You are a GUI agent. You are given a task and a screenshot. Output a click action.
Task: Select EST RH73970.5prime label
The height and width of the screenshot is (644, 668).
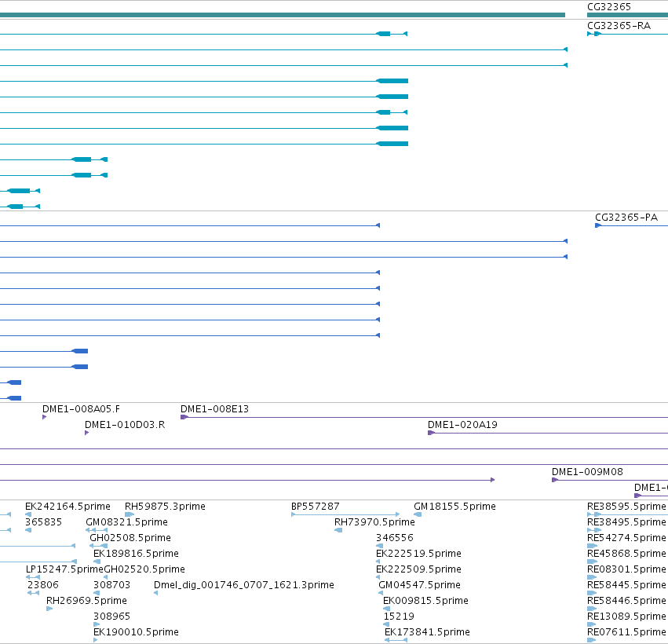point(374,522)
